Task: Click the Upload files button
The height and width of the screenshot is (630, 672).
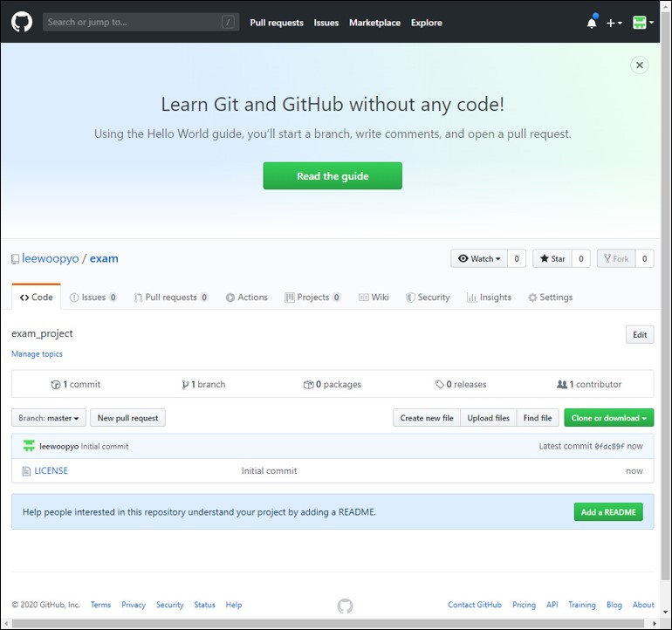Action: 488,418
